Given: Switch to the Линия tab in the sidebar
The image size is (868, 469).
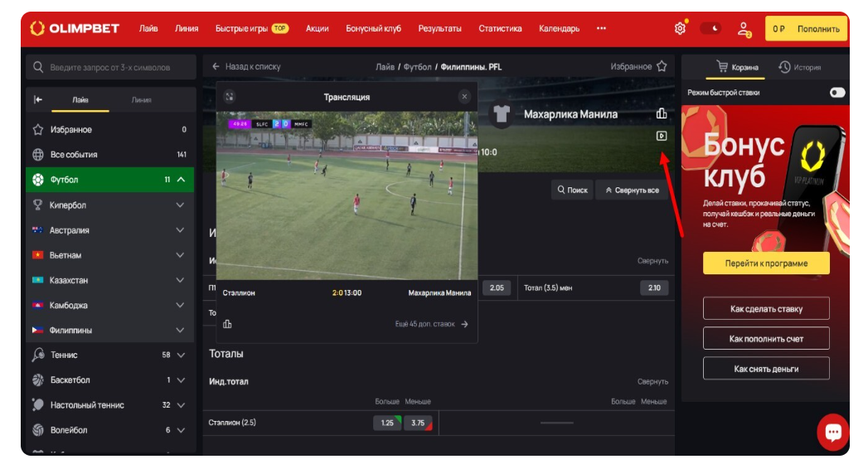Looking at the screenshot, I should point(142,99).
